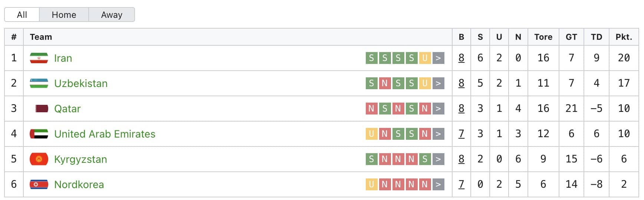Click the Pkt. column header
Image resolution: width=644 pixels, height=200 pixels.
tap(624, 37)
